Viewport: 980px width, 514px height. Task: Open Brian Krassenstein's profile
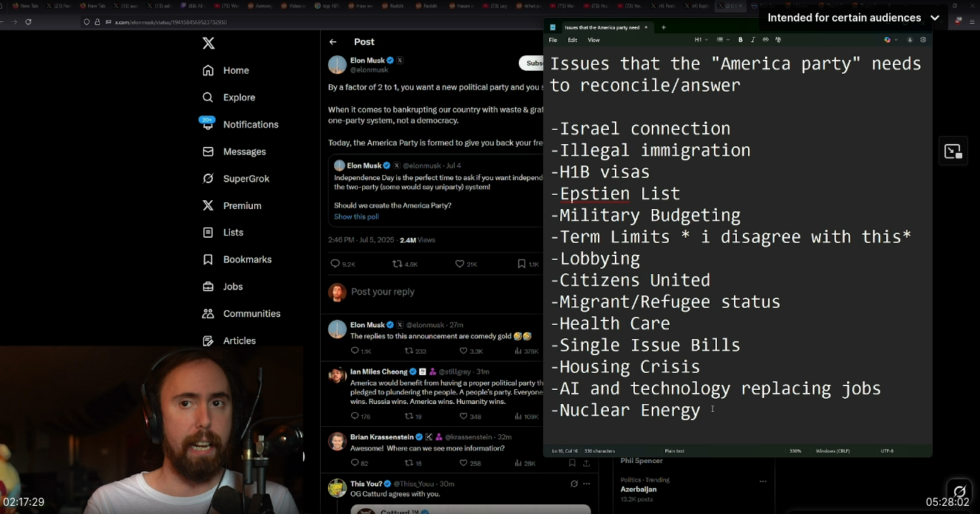381,436
